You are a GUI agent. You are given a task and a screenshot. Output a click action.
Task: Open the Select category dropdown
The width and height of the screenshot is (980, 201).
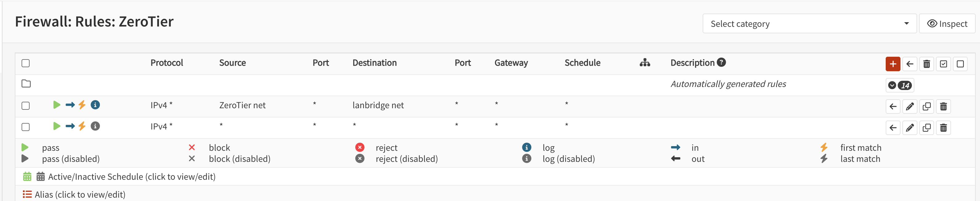pos(809,24)
